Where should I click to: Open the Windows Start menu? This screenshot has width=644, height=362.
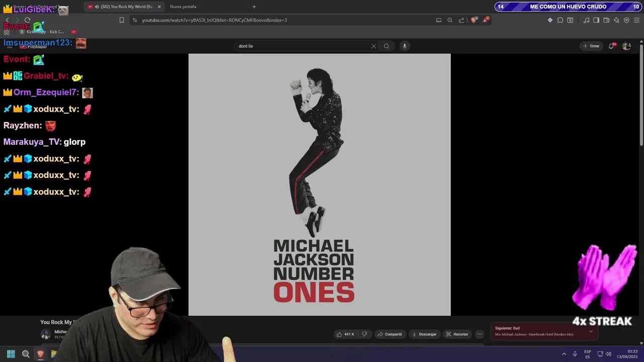(11, 354)
